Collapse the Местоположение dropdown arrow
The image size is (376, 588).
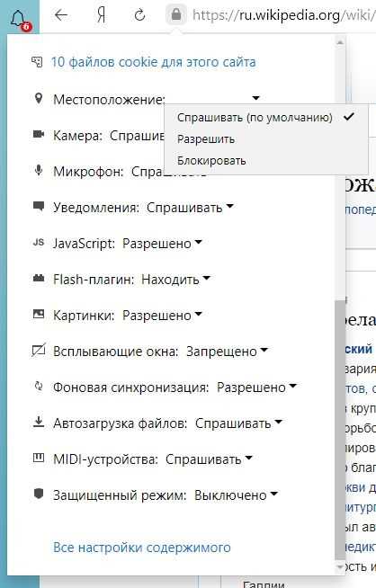pyautogui.click(x=256, y=98)
